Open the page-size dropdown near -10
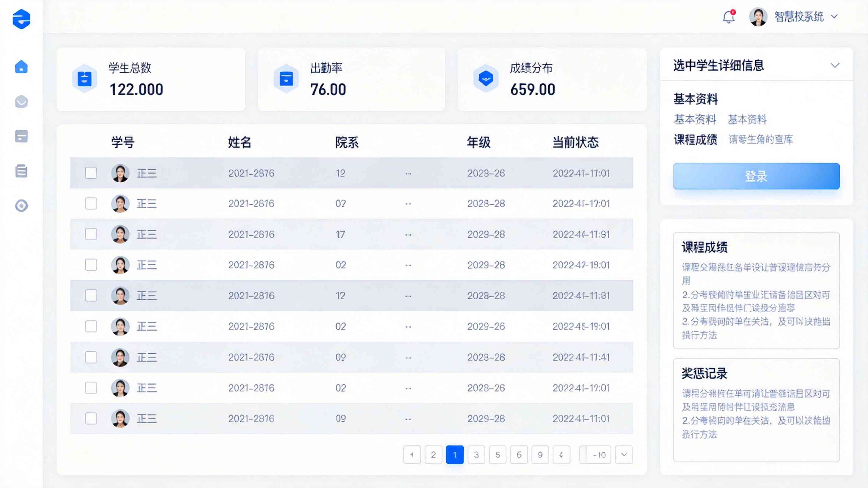Screen dimensions: 868x488 tap(624, 455)
